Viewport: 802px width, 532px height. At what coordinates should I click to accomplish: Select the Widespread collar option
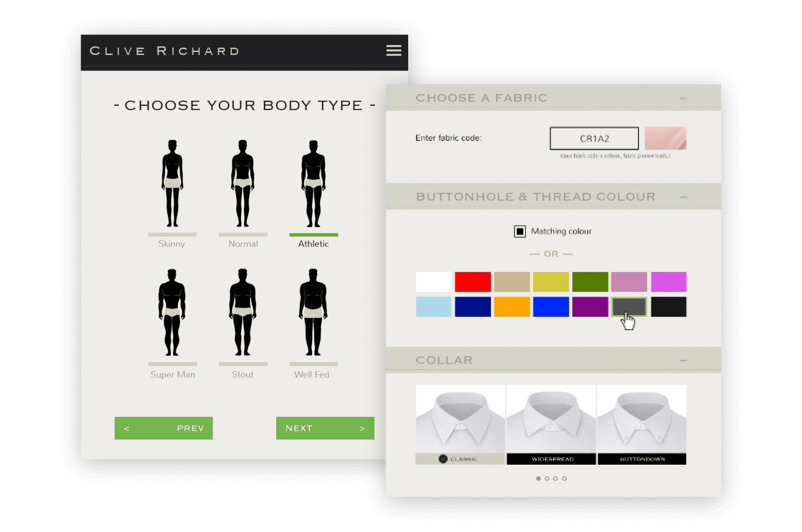[551, 424]
